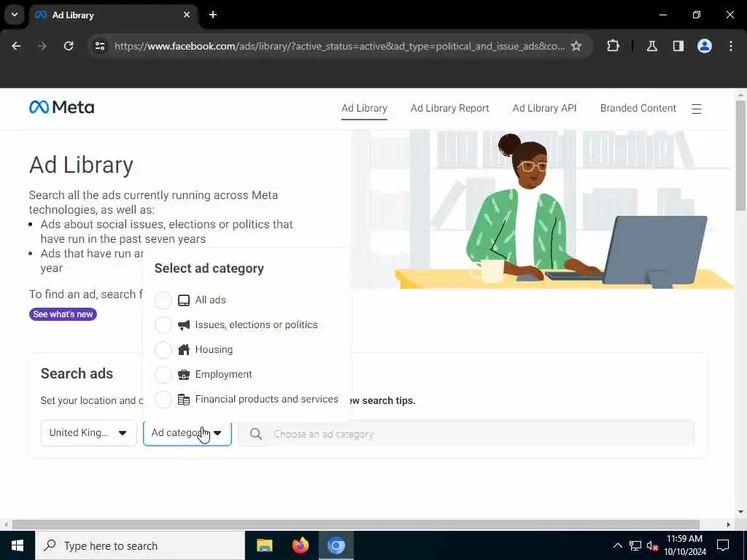This screenshot has height=560, width=747.
Task: Open the notification center icon
Action: (723, 545)
